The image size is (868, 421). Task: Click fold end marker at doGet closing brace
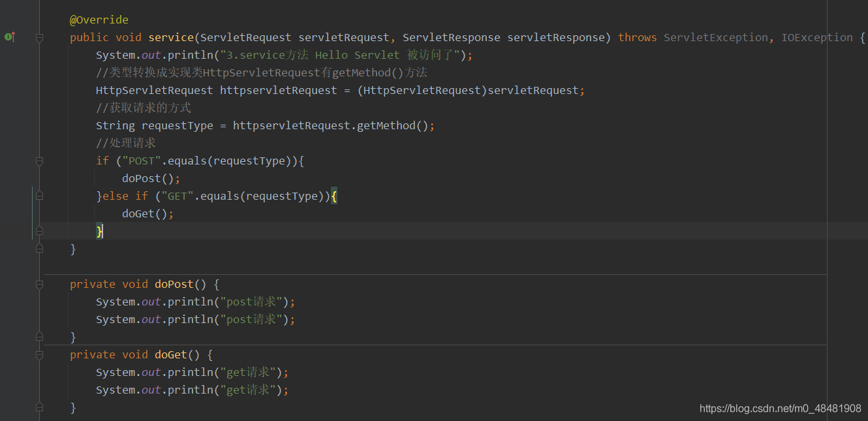pyautogui.click(x=40, y=407)
